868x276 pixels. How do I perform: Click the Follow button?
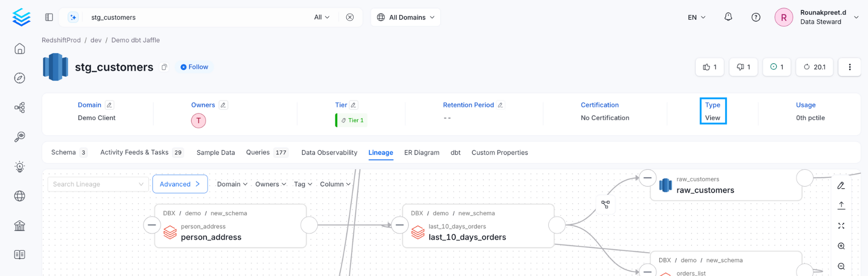coord(194,67)
